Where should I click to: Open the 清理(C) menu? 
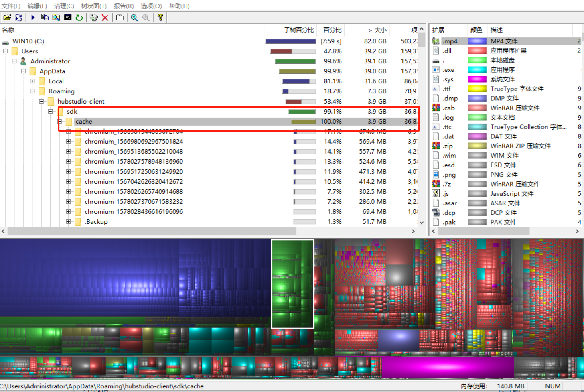(x=64, y=6)
